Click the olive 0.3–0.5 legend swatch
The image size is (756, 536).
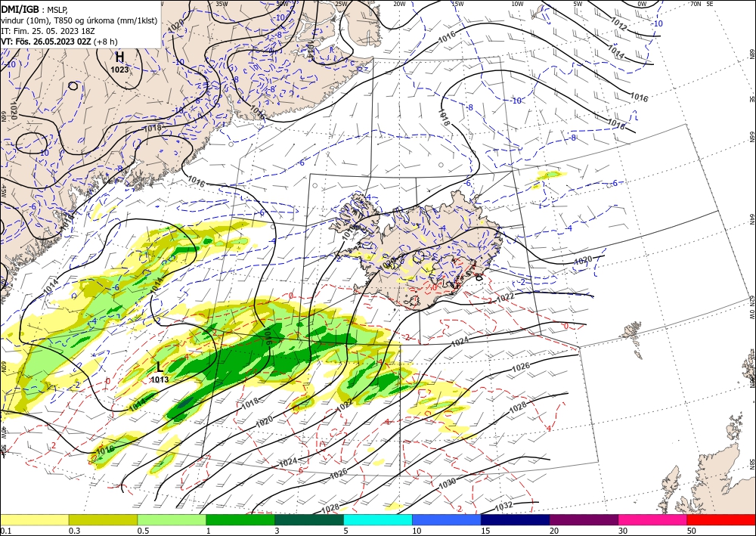click(103, 519)
